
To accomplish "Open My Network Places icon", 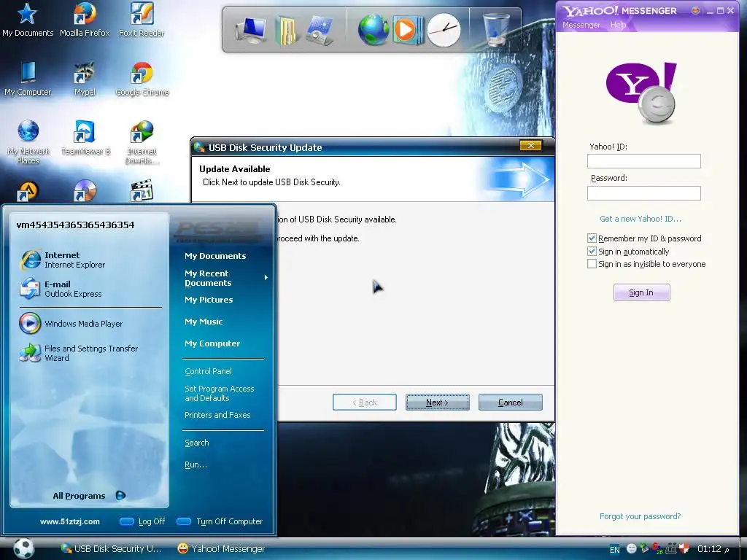I will click(x=28, y=142).
